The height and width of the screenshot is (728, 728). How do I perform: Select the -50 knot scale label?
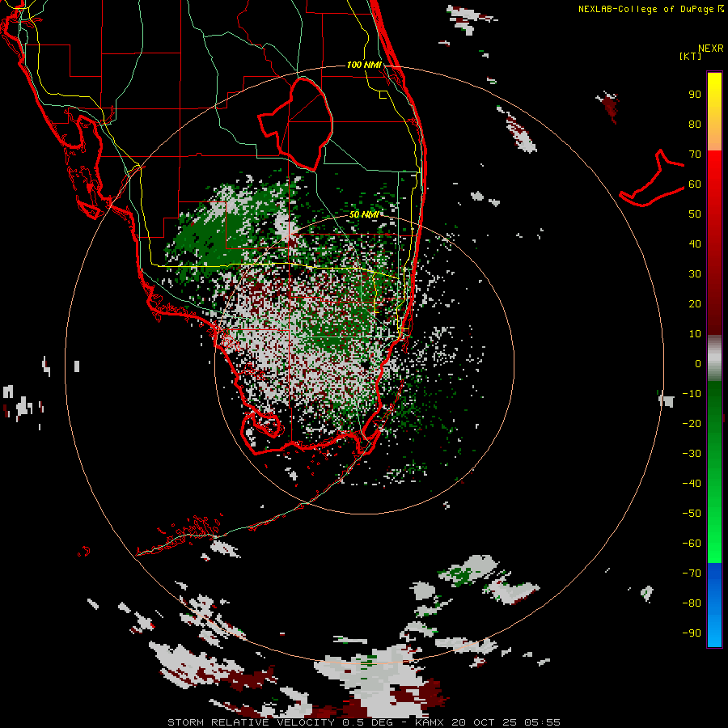click(x=692, y=514)
